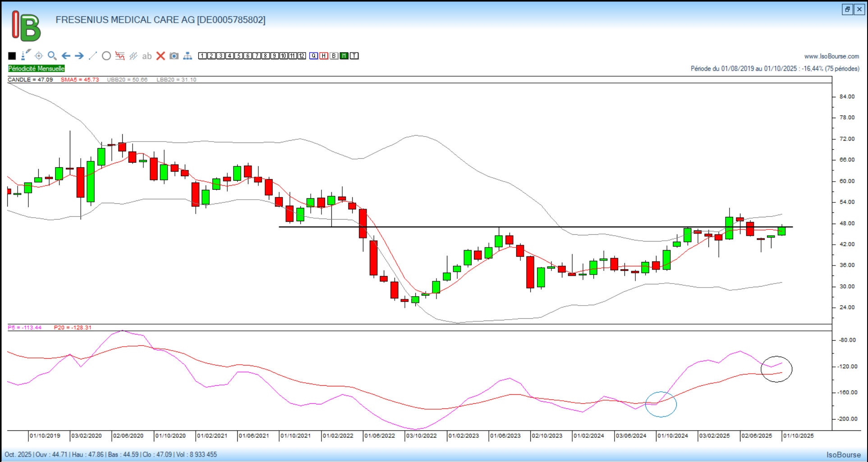This screenshot has height=462, width=868.
Task: Choose the circle drawing tool
Action: pos(106,56)
